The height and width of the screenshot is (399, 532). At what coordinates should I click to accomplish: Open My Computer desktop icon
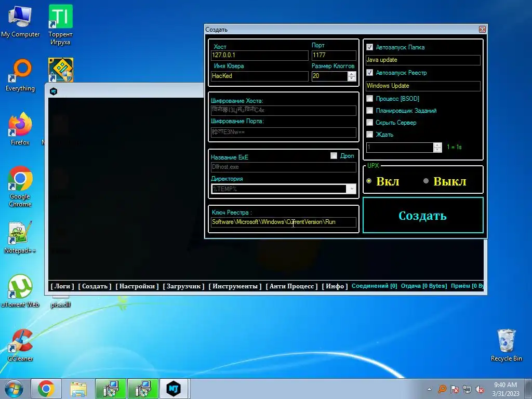(20, 22)
